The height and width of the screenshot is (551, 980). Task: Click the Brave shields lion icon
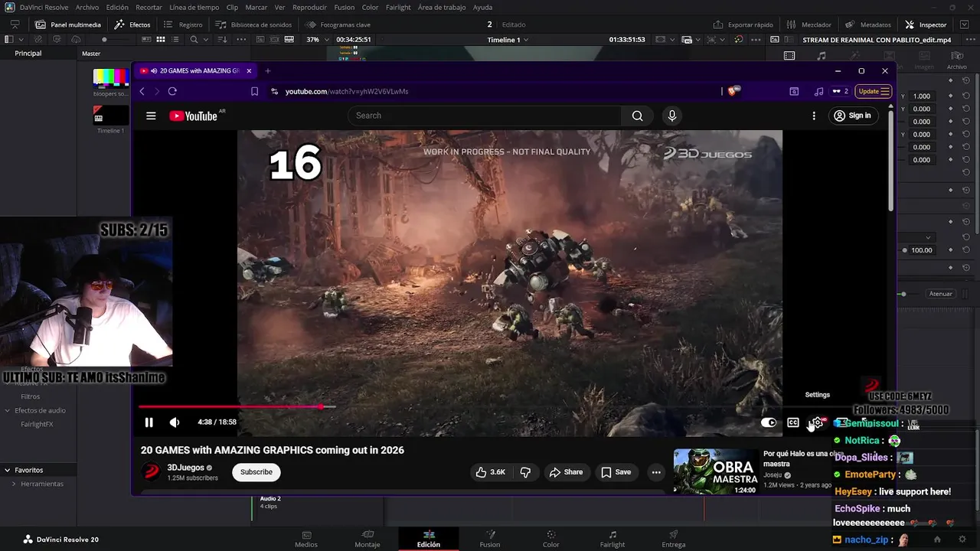[x=733, y=91]
